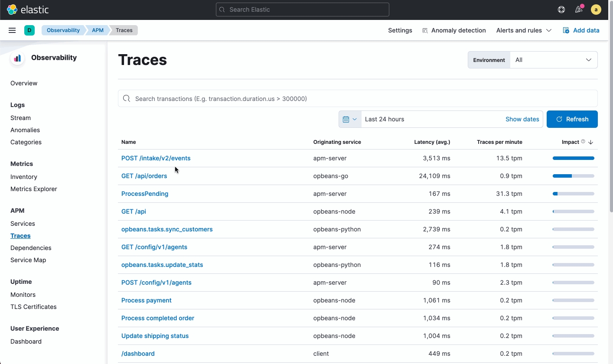613x364 pixels.
Task: Open the GET /api trace
Action: pos(134,211)
